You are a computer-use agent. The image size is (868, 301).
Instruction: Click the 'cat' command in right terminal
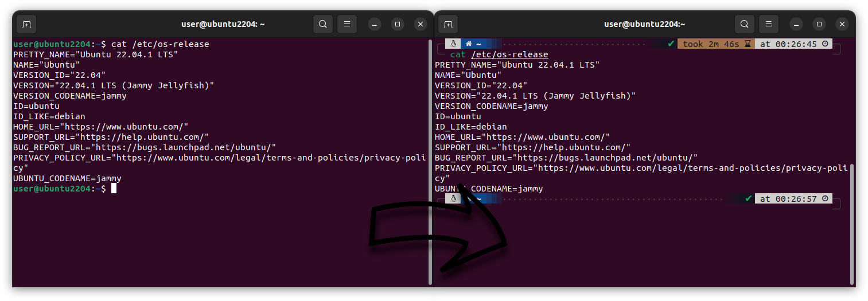click(458, 54)
